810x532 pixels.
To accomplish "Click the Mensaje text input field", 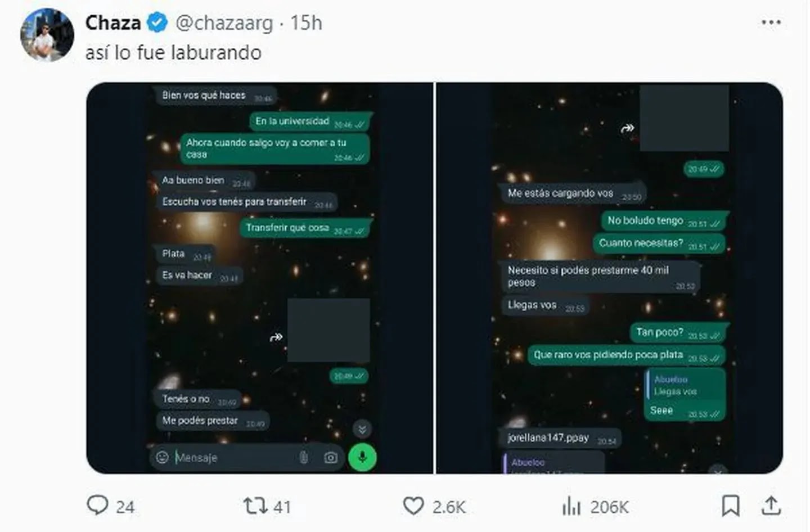I will [x=231, y=457].
